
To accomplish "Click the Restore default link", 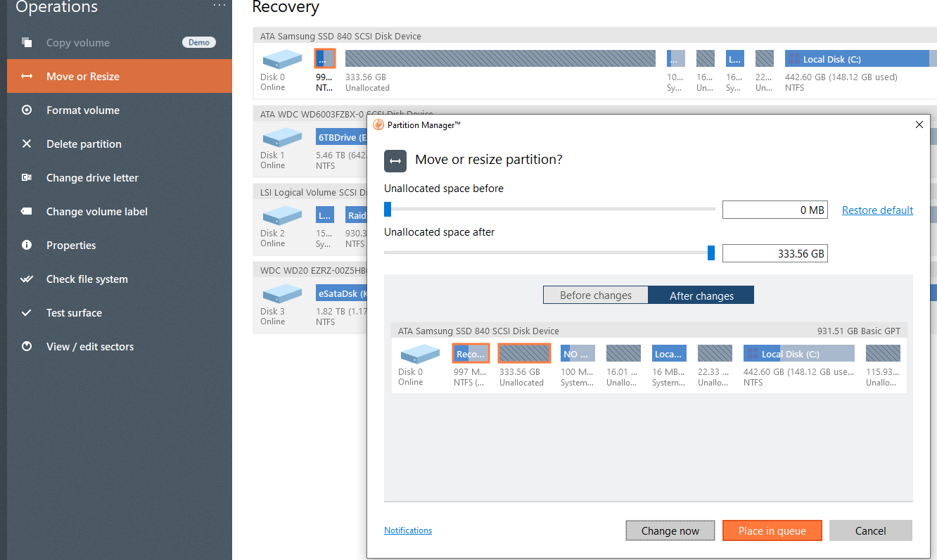I will point(877,210).
